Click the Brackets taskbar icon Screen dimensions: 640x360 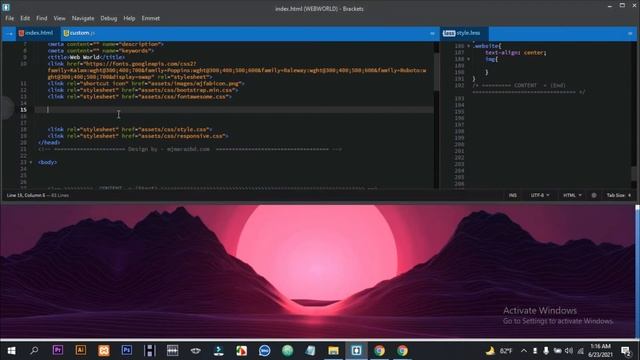(x=356, y=351)
